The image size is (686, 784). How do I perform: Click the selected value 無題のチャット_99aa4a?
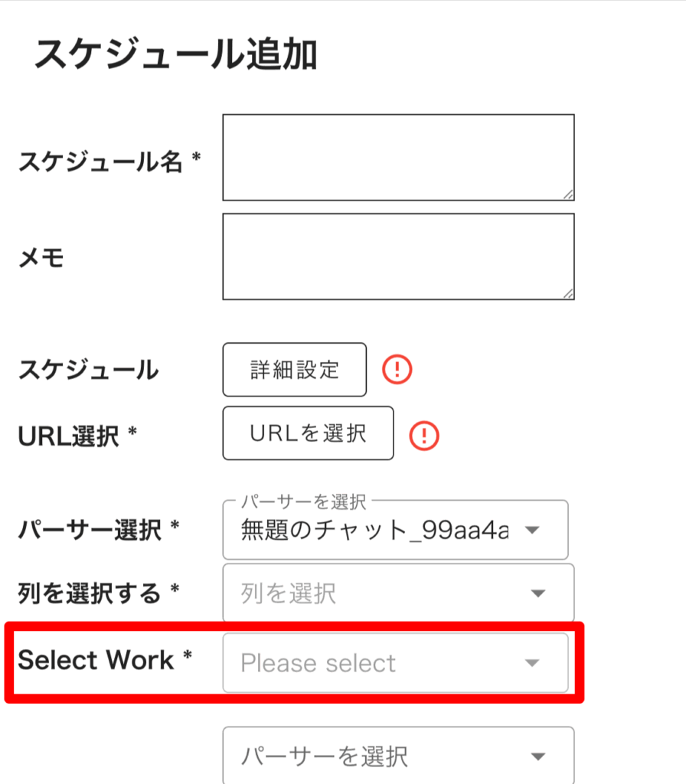pyautogui.click(x=374, y=530)
